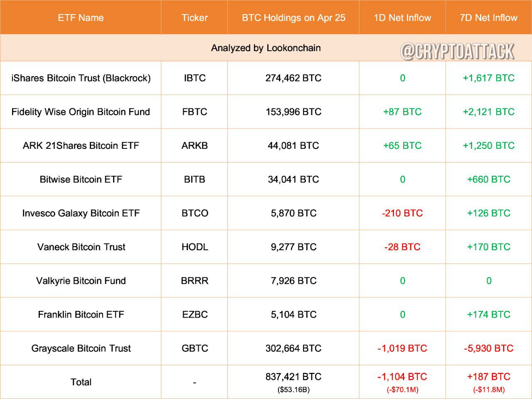This screenshot has height=399, width=532.
Task: Click the GBTC -1,019 BTC daily outflow
Action: [402, 348]
